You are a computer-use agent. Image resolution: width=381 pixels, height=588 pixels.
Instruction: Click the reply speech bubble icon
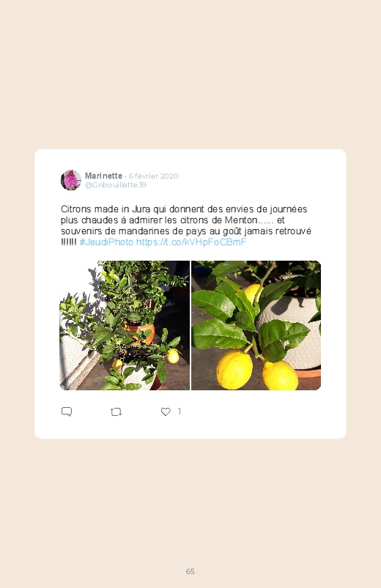[67, 412]
